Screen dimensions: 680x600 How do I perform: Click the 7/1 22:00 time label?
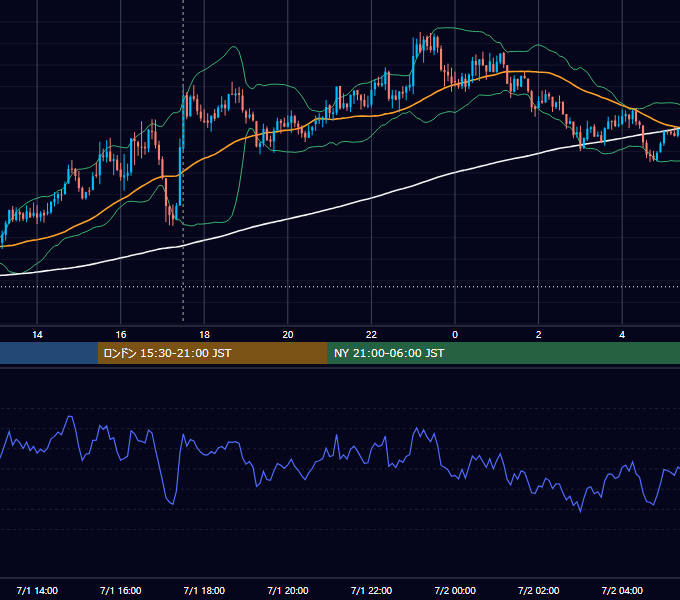[371, 590]
